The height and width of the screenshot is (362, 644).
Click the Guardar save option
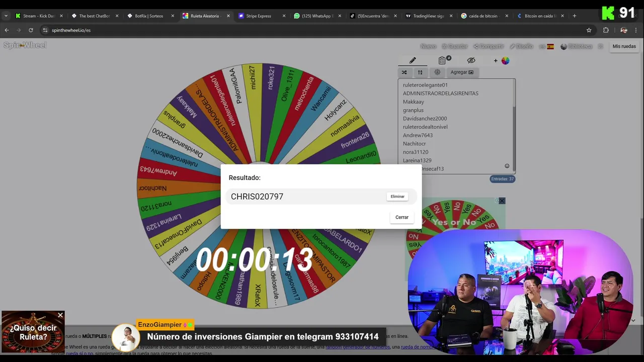[455, 46]
